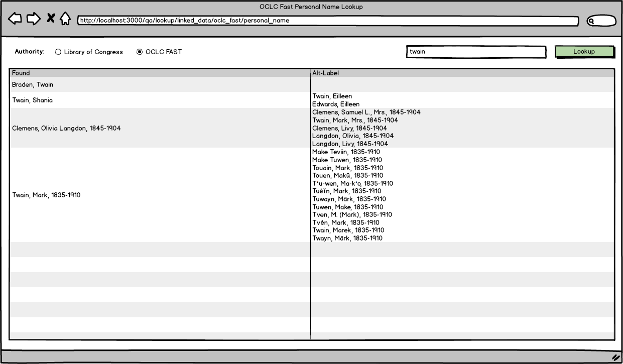Click alt-label Touen, Makū, 1835-1910

click(347, 175)
